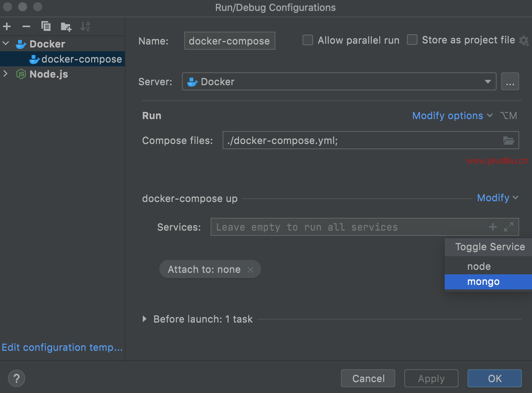Select the Docker group label
Image resolution: width=532 pixels, height=393 pixels.
tap(47, 44)
